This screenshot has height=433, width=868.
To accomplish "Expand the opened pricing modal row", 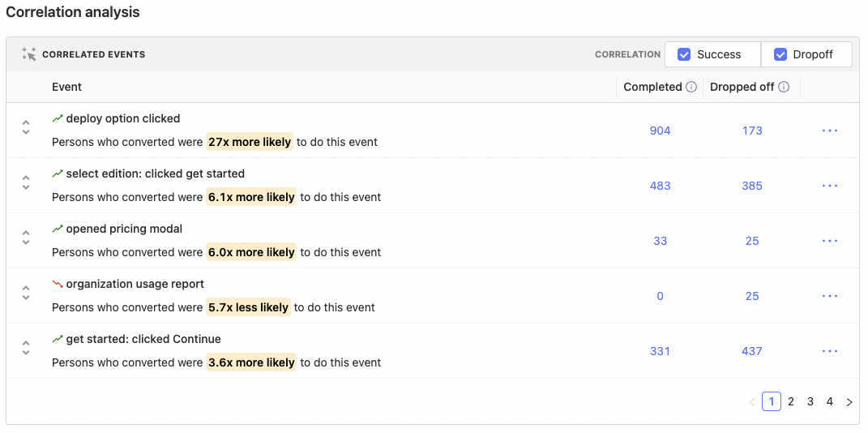I will tap(26, 238).
